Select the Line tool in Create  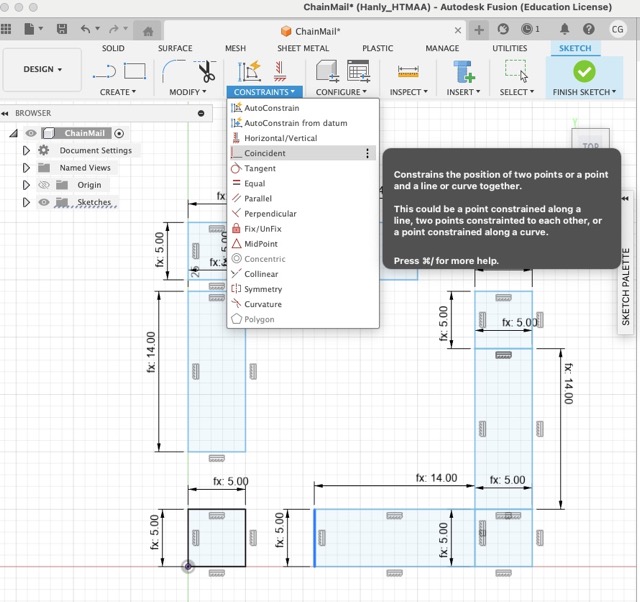click(104, 71)
